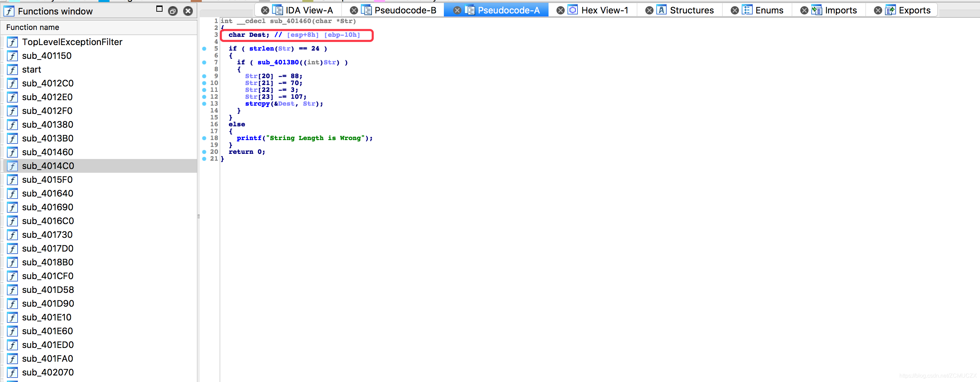Toggle breakpoint dot on line 18
The image size is (980, 382).
tap(204, 138)
